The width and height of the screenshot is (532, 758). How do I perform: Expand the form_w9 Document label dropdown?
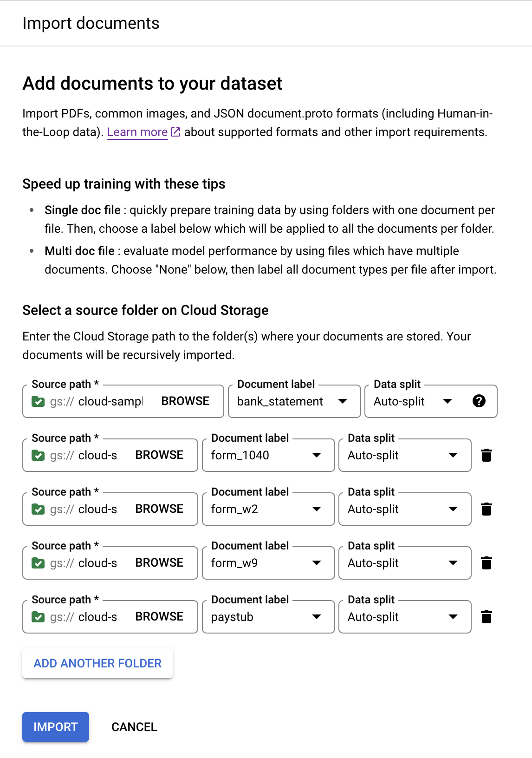coord(268,563)
